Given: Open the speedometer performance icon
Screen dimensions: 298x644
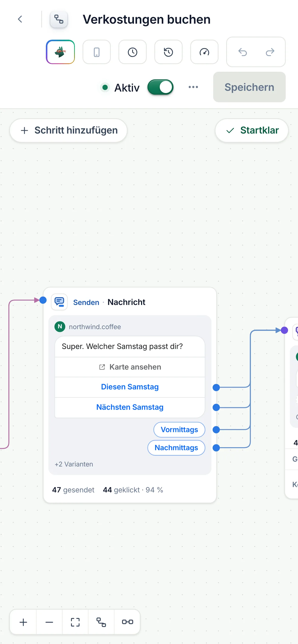Looking at the screenshot, I should pos(204,52).
